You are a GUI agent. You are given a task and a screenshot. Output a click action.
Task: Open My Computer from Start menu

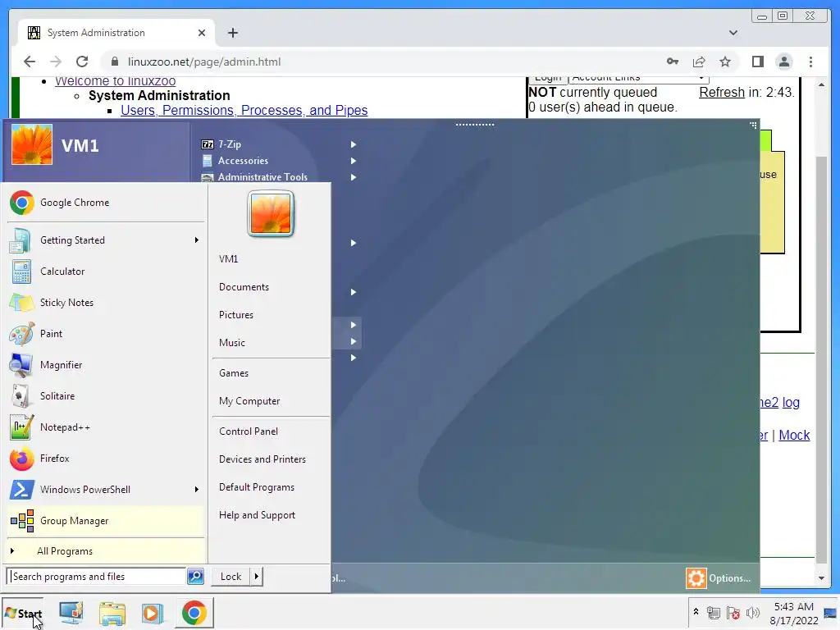point(249,401)
